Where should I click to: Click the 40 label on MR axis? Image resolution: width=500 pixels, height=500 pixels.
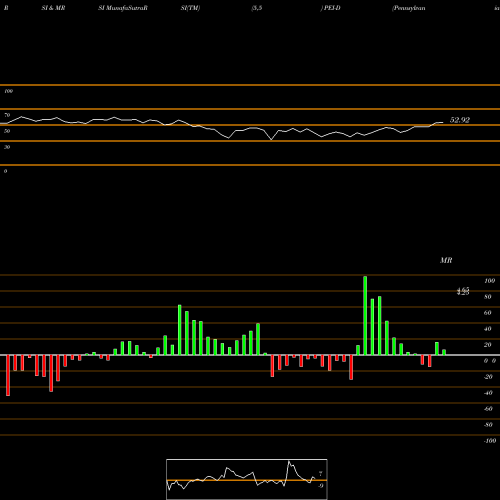click(x=488, y=329)
